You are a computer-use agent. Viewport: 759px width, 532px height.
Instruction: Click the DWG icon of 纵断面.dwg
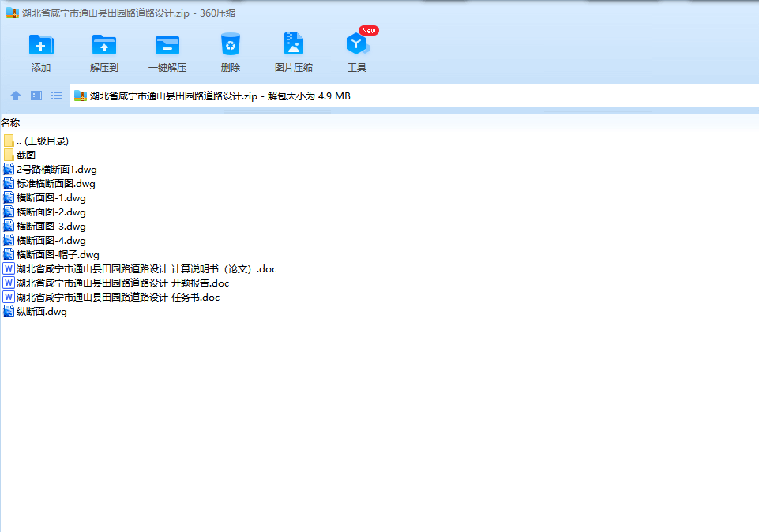click(9, 312)
